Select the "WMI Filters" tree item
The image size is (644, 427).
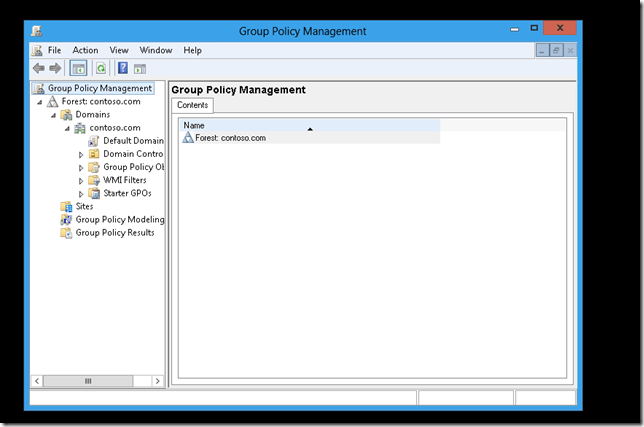point(124,180)
